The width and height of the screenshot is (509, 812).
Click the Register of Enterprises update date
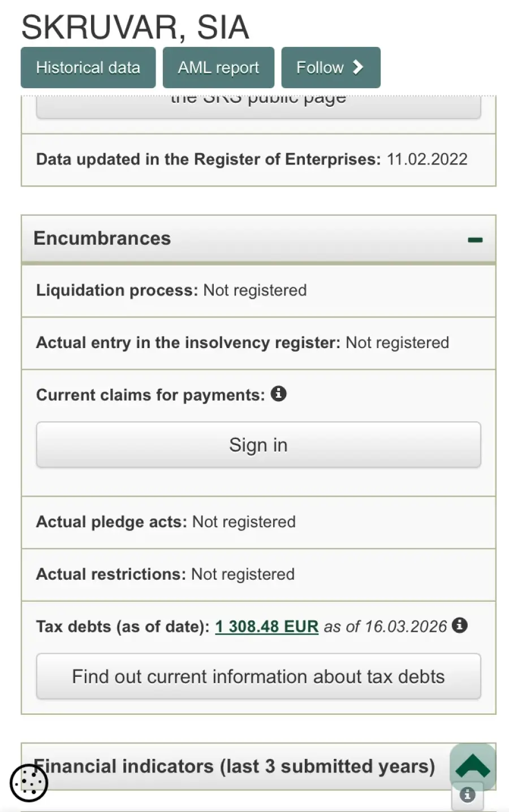pyautogui.click(x=427, y=159)
